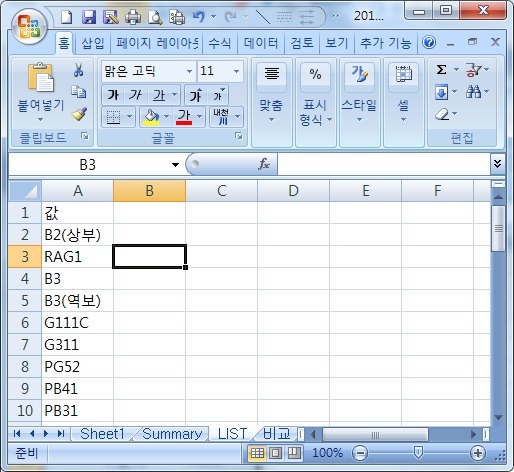514x472 pixels.
Task: Select row 8 header
Action: tap(25, 367)
